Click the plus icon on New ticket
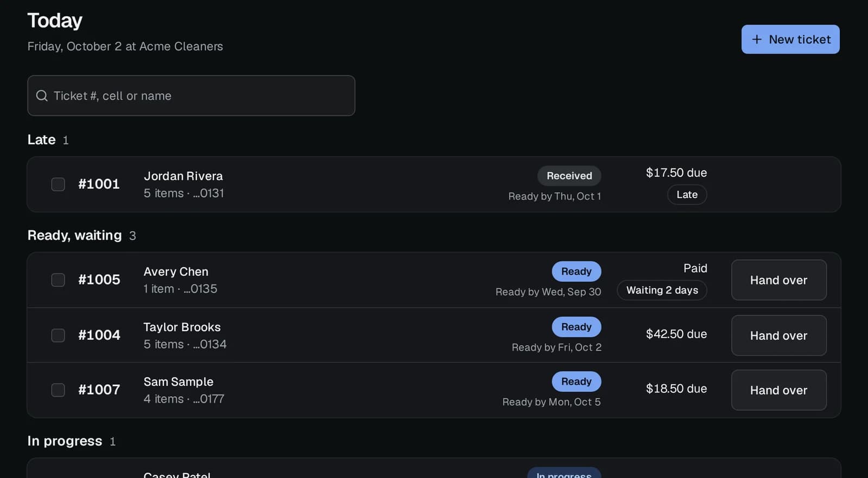The width and height of the screenshot is (868, 478). coord(757,40)
